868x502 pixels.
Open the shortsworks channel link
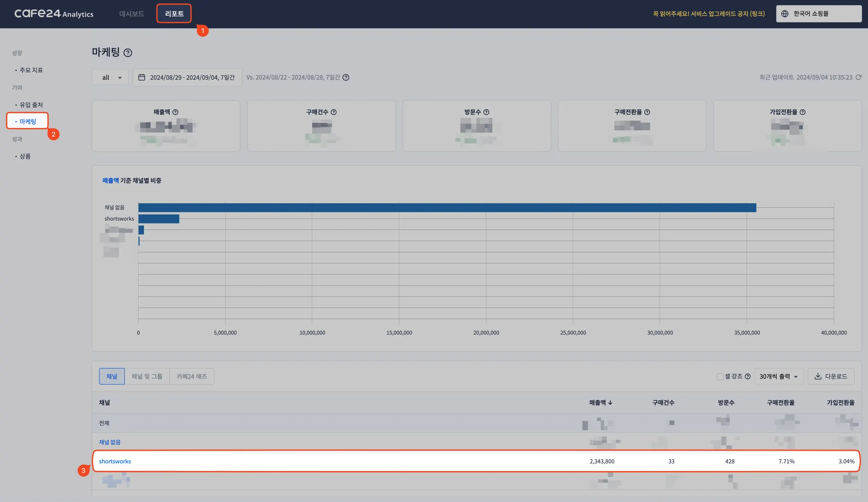[x=115, y=461]
